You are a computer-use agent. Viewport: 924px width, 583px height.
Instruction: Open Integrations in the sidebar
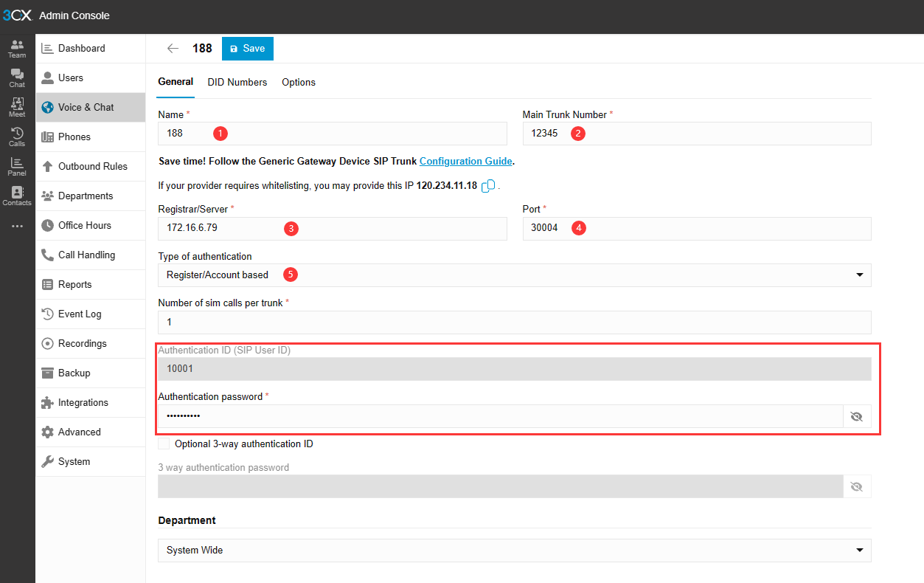coord(91,403)
